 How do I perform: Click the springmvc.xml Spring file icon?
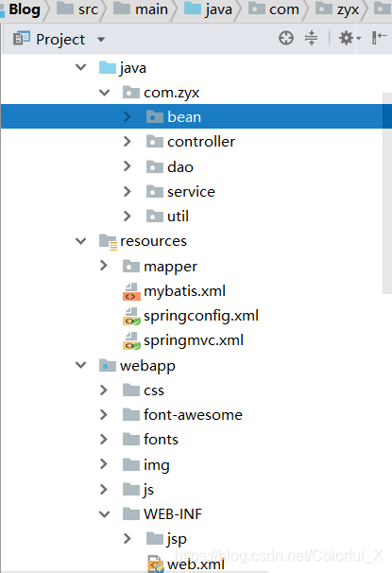click(131, 341)
